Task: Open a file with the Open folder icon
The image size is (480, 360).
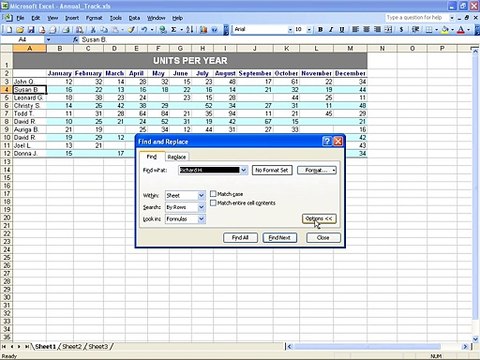Action: pyautogui.click(x=20, y=30)
